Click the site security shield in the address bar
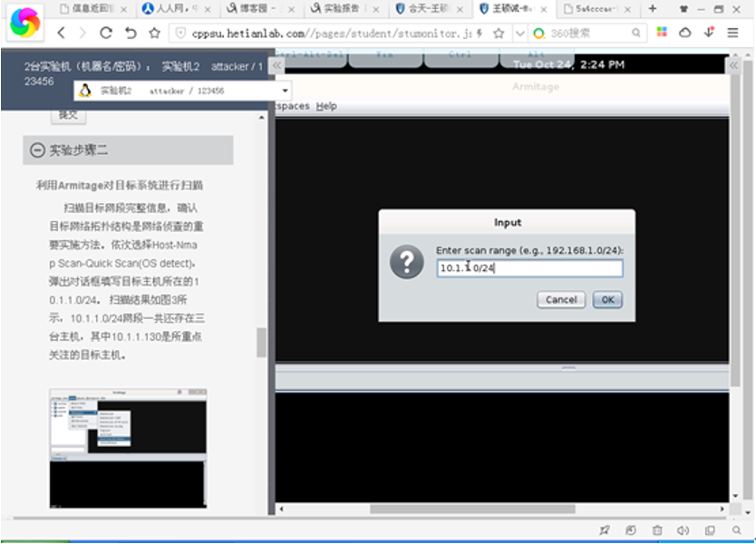 (180, 33)
